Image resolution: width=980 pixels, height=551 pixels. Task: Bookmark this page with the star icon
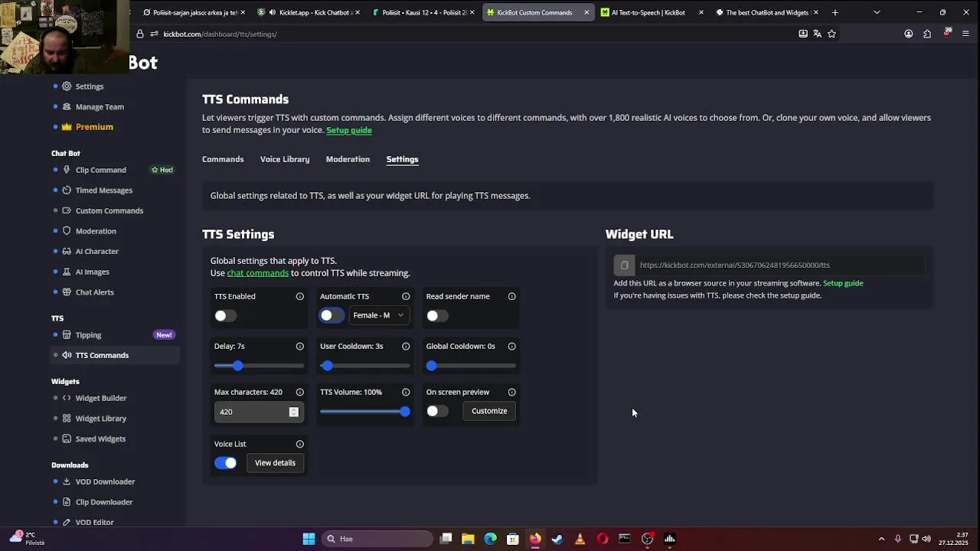(x=831, y=34)
